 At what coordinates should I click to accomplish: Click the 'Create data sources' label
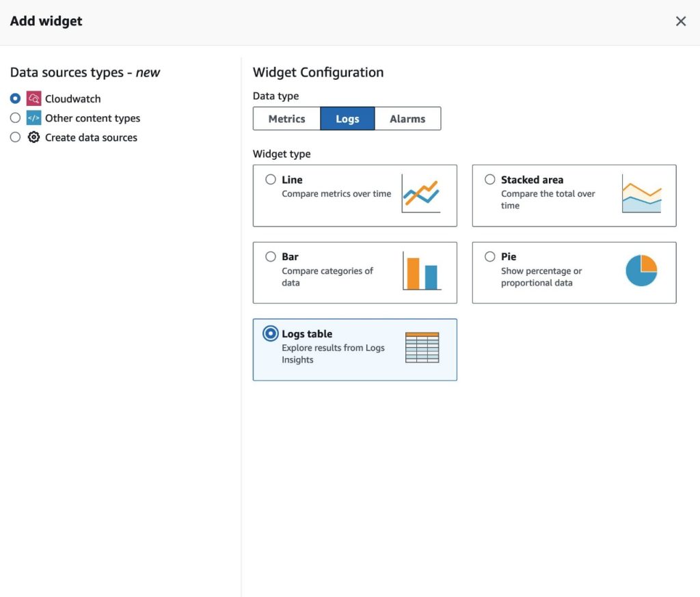91,137
